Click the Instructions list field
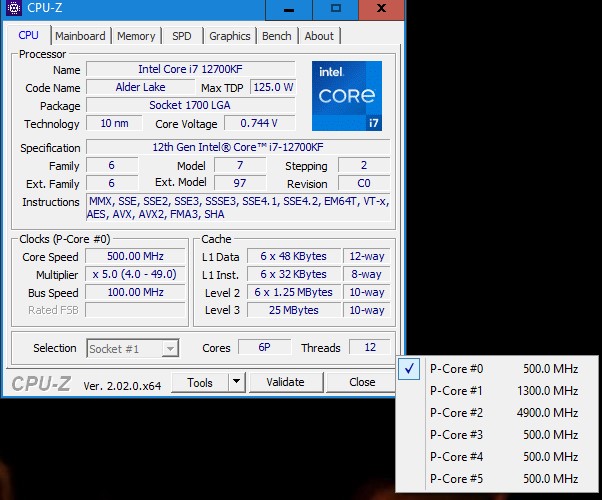 [x=238, y=207]
